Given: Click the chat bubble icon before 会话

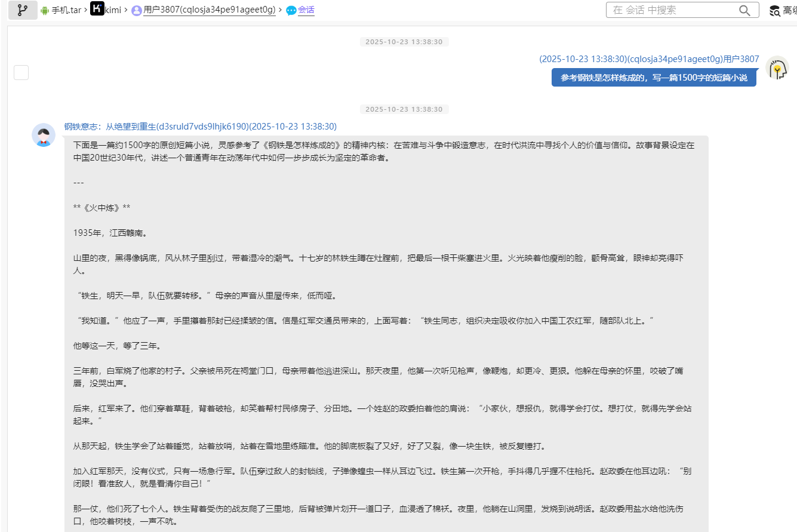Looking at the screenshot, I should tap(291, 10).
